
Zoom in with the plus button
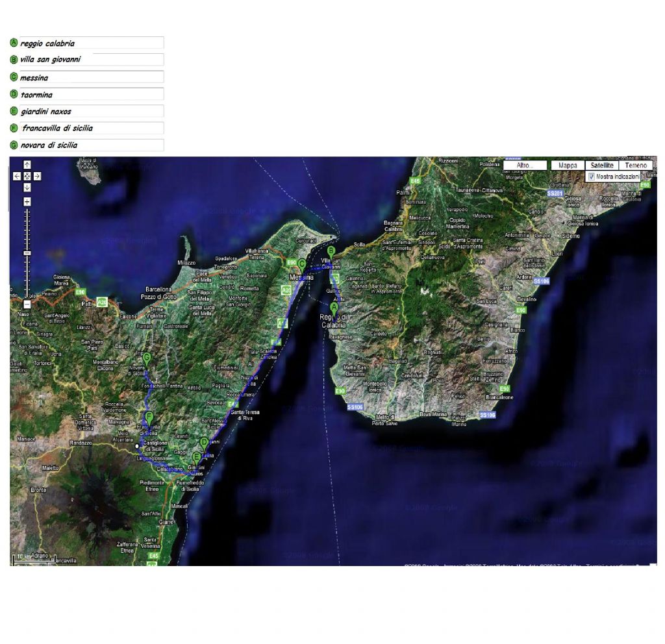point(27,201)
